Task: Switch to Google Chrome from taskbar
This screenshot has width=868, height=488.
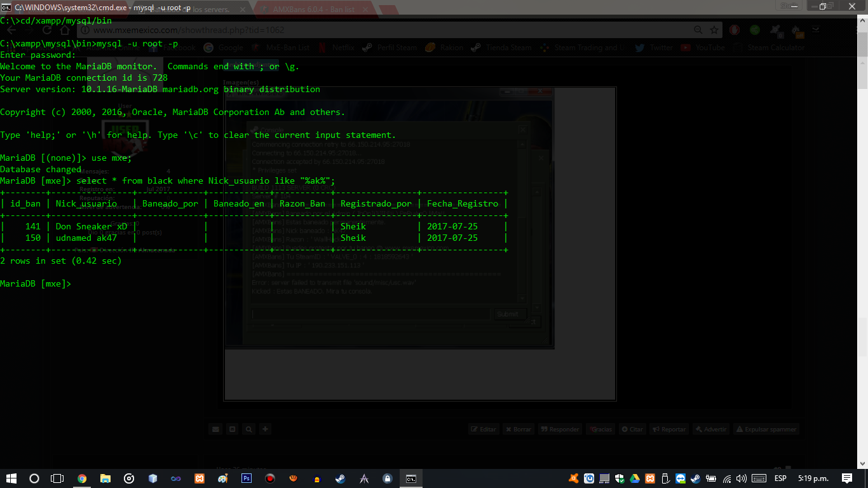Action: click(x=82, y=478)
